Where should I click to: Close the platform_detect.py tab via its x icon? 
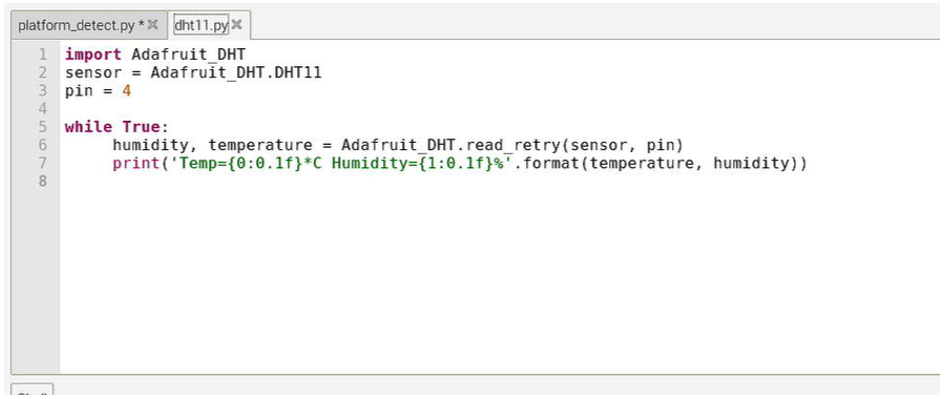[153, 25]
